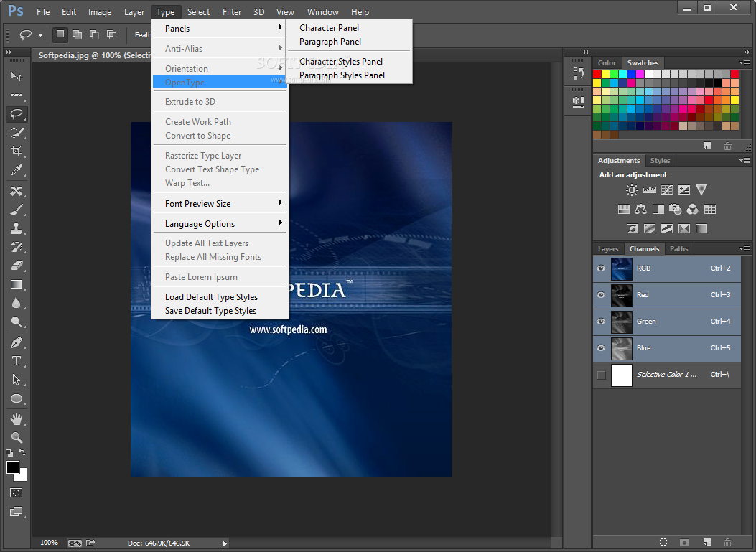Image resolution: width=756 pixels, height=552 pixels.
Task: Select the Quick Selection tool
Action: point(17,133)
